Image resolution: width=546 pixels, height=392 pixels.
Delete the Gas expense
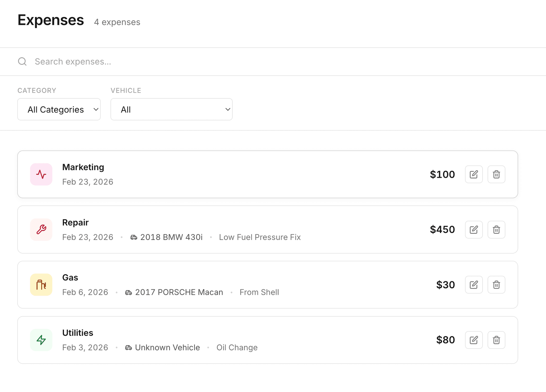(x=496, y=284)
